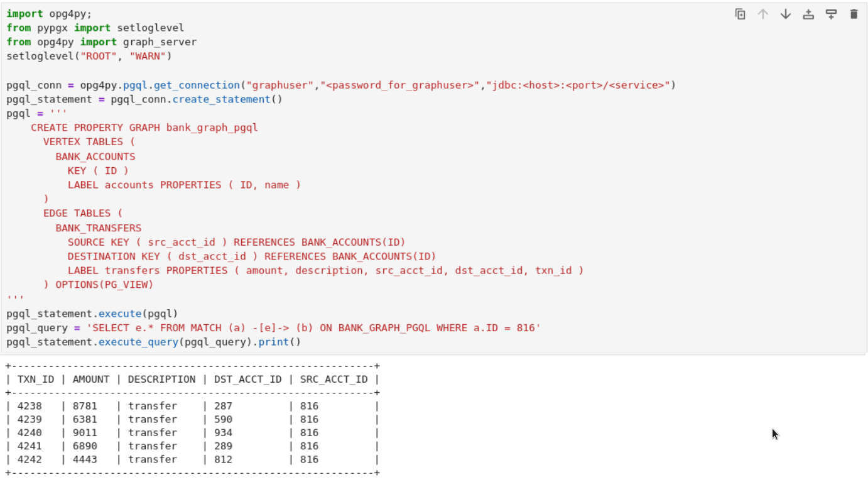
Task: Insert a new cell below this one
Action: coord(831,14)
